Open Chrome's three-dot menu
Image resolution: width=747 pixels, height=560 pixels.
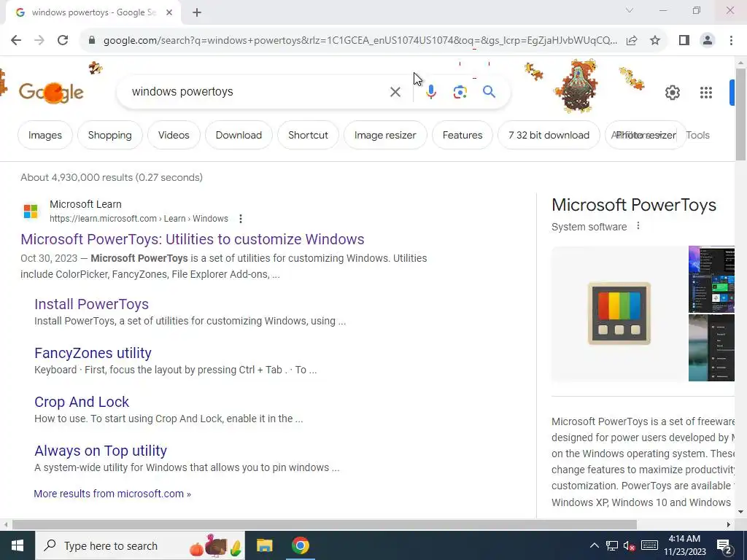731,40
